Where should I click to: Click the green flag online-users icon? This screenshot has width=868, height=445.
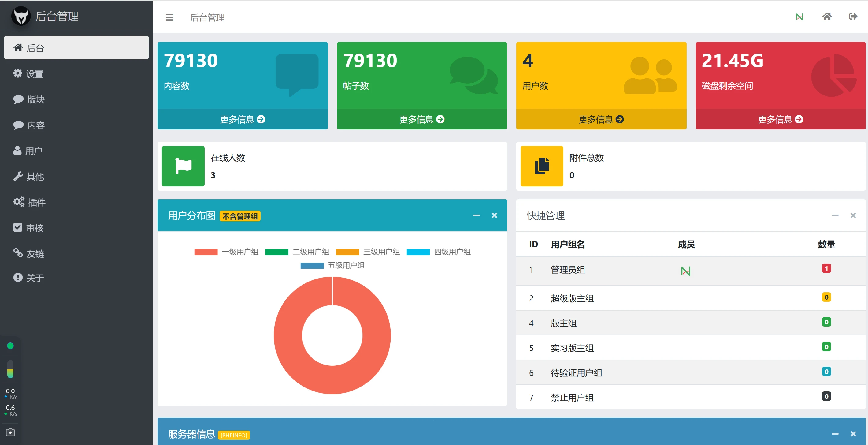(x=183, y=166)
